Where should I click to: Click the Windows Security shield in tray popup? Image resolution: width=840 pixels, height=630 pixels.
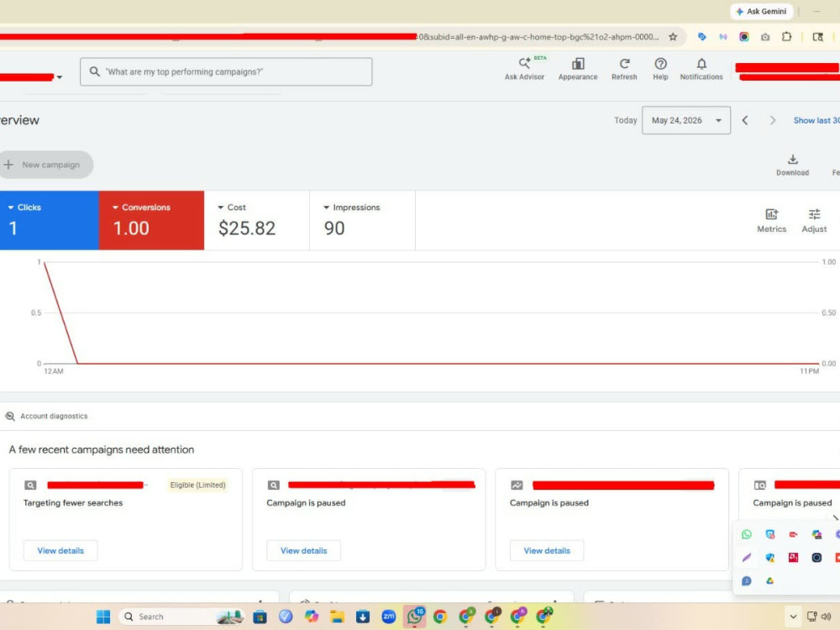pos(769,558)
